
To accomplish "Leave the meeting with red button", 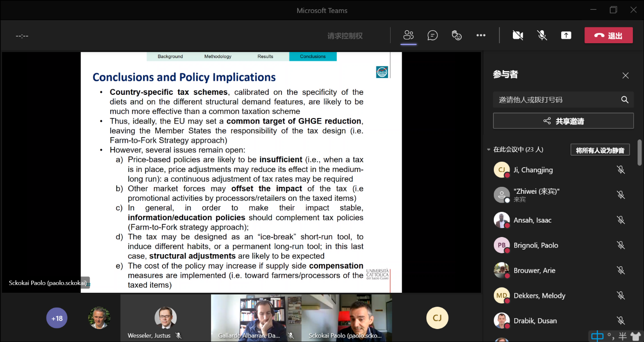I will [x=608, y=35].
